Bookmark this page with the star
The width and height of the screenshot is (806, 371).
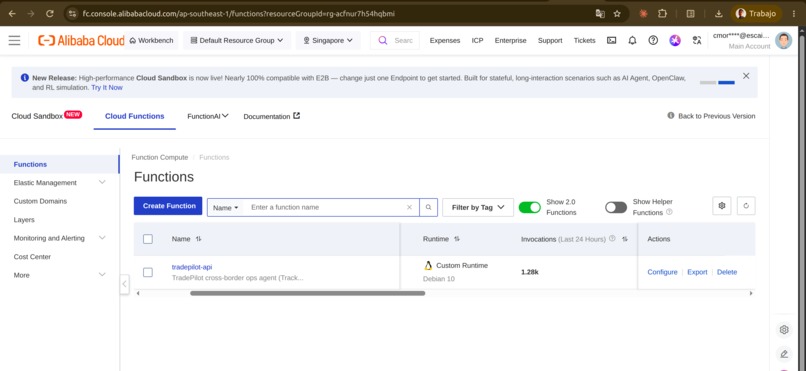click(617, 14)
